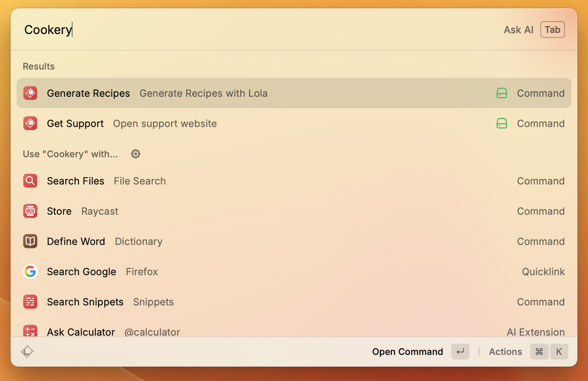Screen dimensions: 588x381
Task: Click green drive icon on Generate Recipes row
Action: 502,93
